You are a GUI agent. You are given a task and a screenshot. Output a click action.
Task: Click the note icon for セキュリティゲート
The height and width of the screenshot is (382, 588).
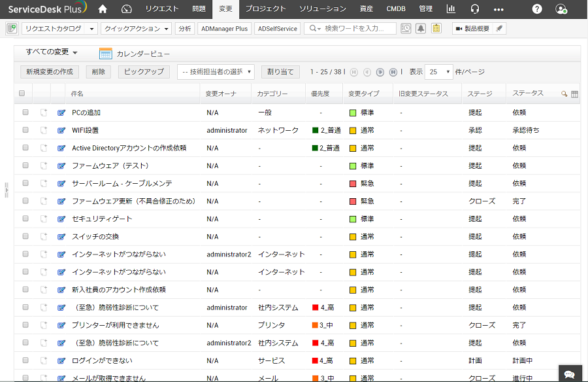(44, 218)
